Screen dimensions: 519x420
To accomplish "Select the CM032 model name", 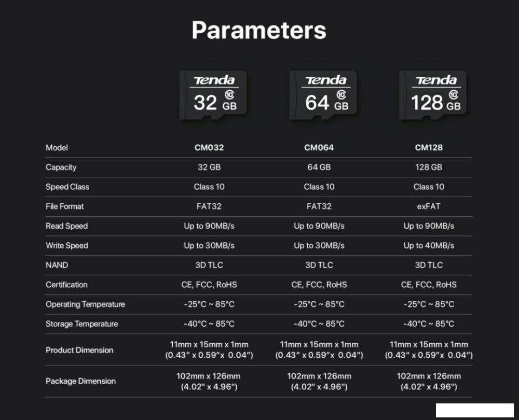I will pyautogui.click(x=209, y=148).
